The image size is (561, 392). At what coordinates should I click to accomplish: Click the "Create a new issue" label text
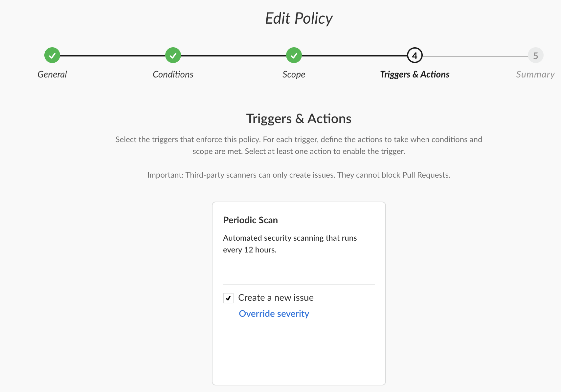276,298
